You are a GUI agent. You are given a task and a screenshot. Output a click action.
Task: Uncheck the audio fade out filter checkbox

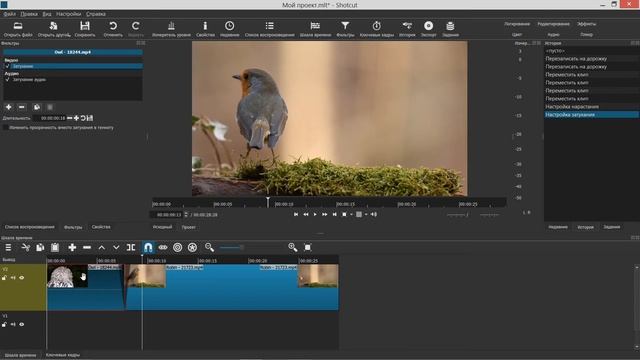[7, 80]
